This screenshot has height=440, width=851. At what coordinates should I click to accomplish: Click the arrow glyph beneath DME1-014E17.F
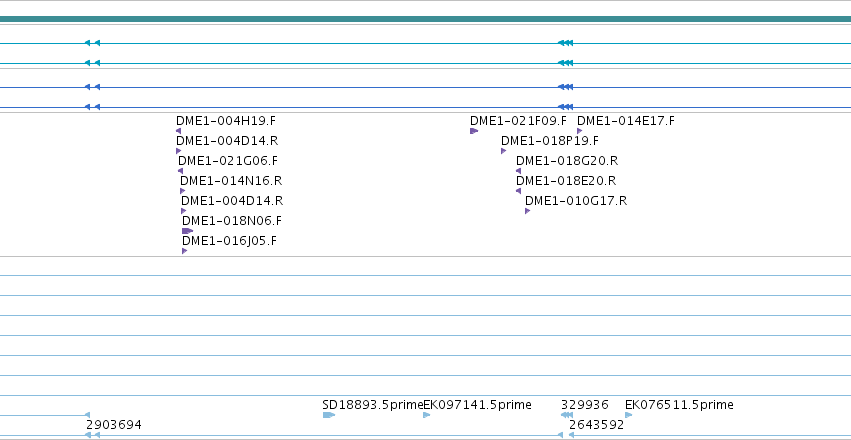[580, 131]
